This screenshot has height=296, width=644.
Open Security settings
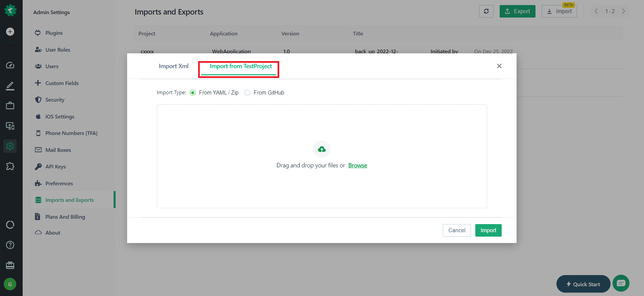click(x=55, y=100)
